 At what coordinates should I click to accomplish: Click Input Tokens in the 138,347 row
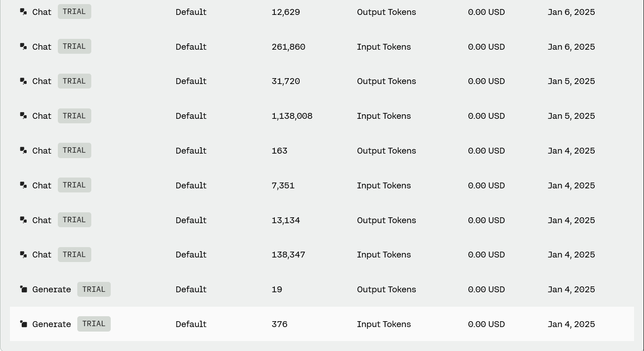384,255
